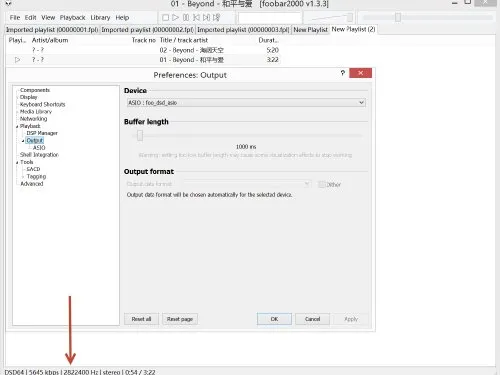
Task: Click OK in Preferences dialog
Action: click(274, 319)
